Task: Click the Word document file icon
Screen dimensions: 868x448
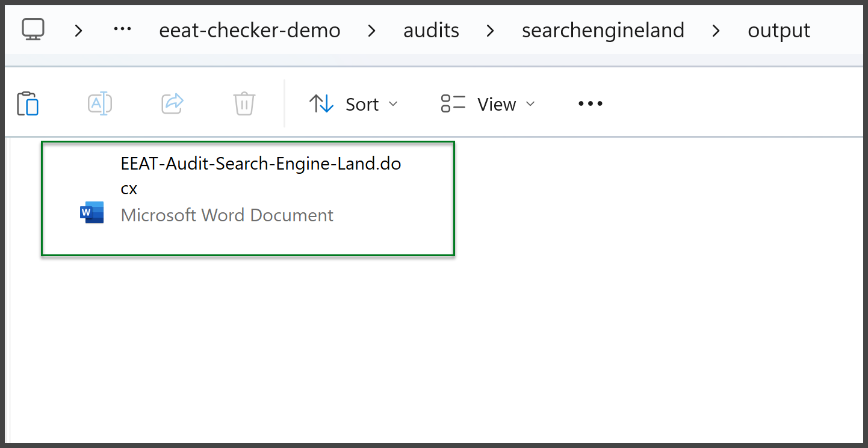Action: [x=92, y=213]
